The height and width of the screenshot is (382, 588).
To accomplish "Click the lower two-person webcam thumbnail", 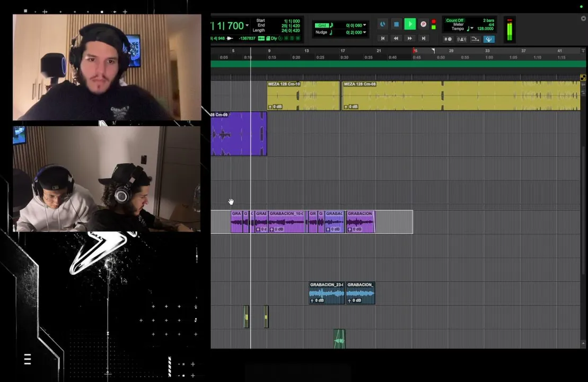I will (x=107, y=179).
